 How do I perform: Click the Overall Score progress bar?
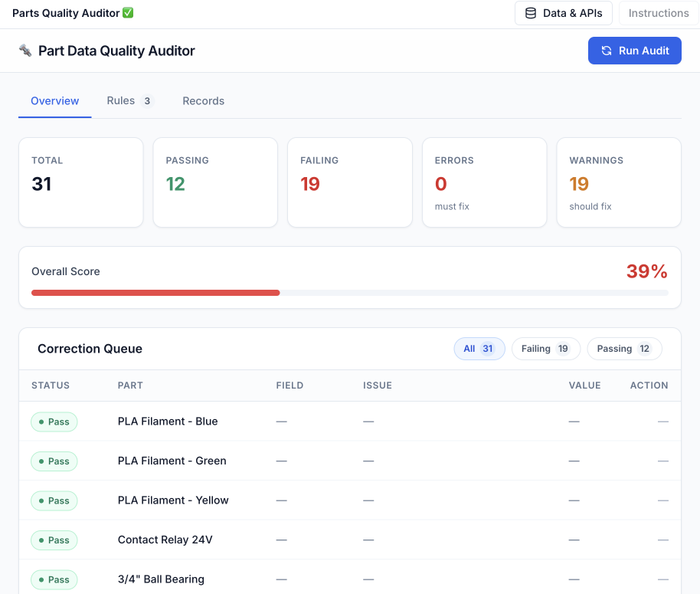(x=349, y=292)
